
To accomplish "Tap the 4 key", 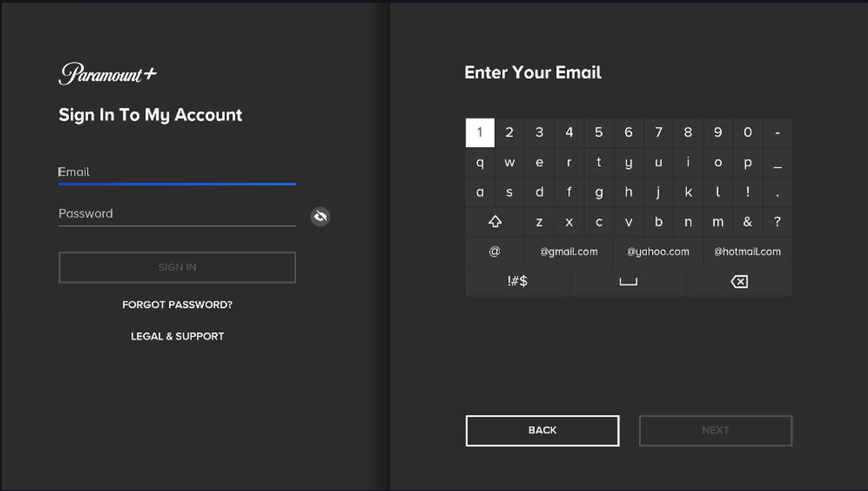I will pos(569,133).
